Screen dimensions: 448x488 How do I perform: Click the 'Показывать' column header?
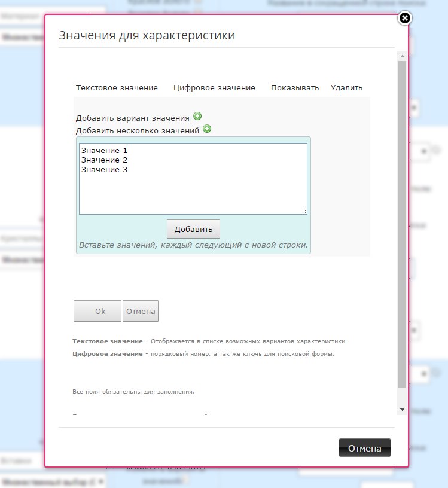(295, 87)
